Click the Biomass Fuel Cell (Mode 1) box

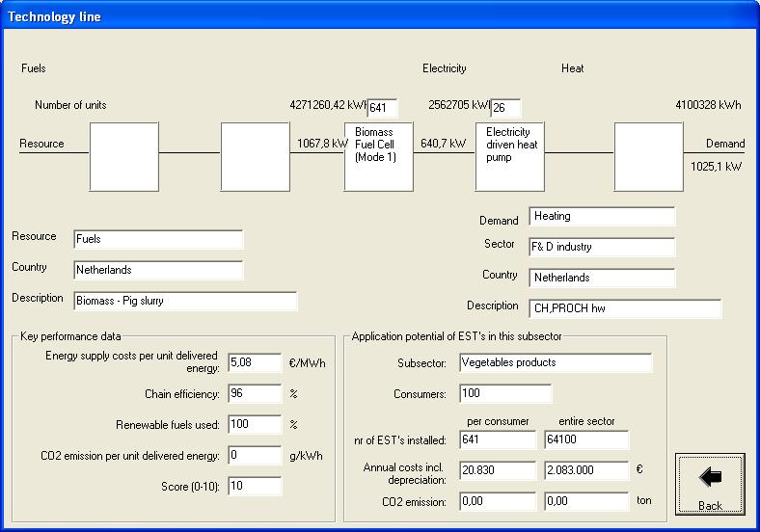point(378,156)
